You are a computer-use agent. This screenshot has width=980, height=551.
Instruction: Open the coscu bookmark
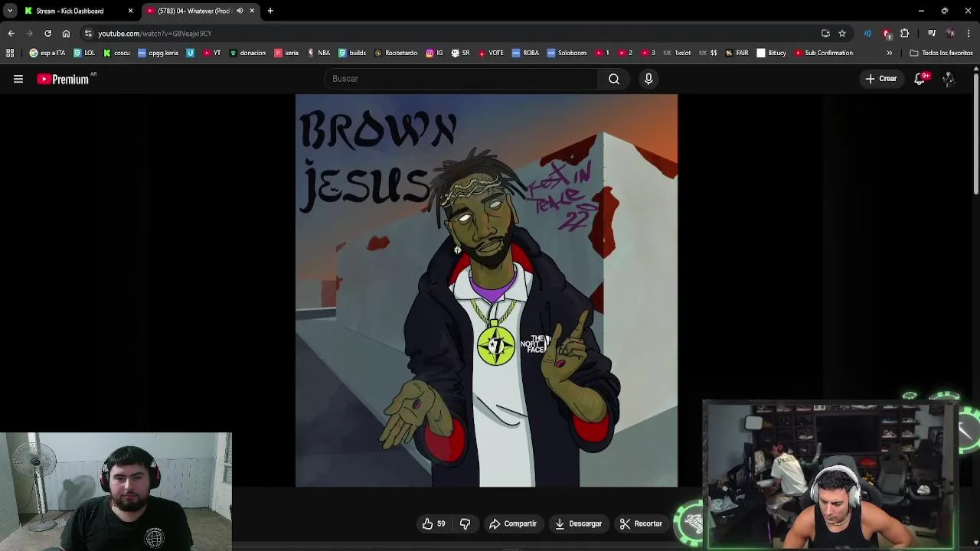pyautogui.click(x=116, y=53)
